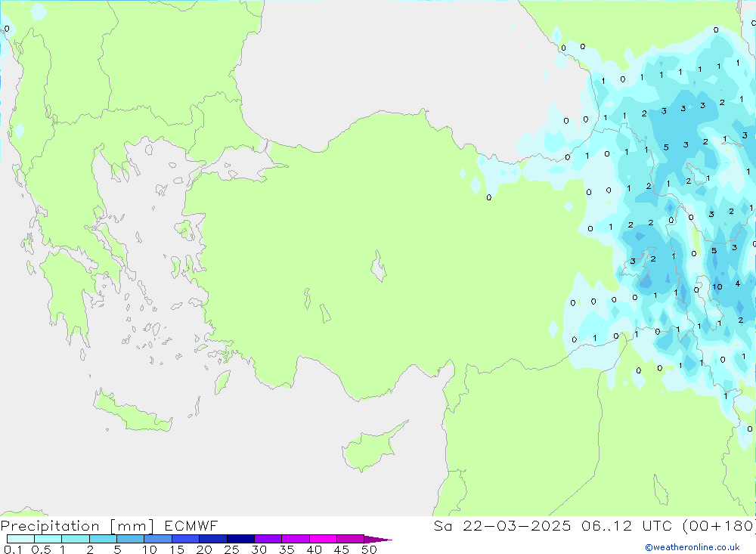The width and height of the screenshot is (756, 554).
Task: Click the above-50 mm arrow tip of legend
Action: tap(378, 539)
